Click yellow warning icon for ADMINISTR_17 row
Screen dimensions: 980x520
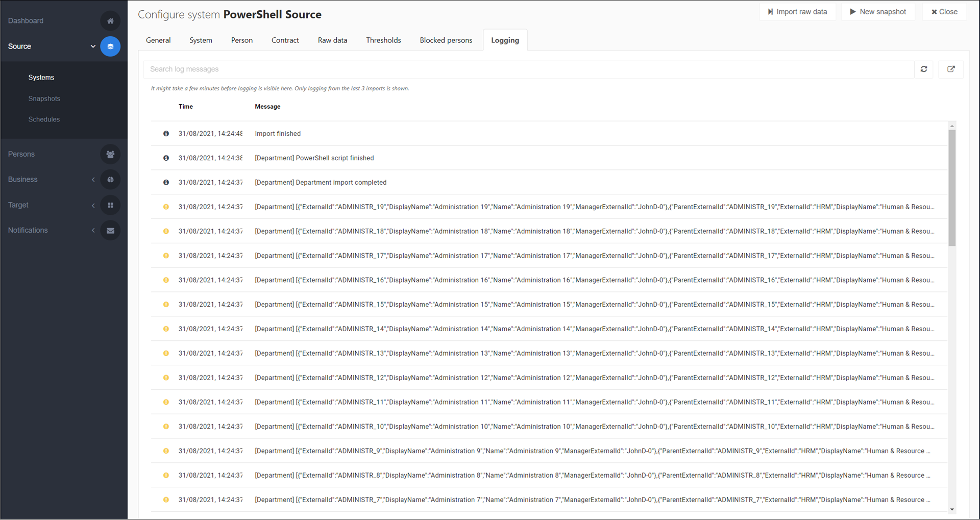166,256
